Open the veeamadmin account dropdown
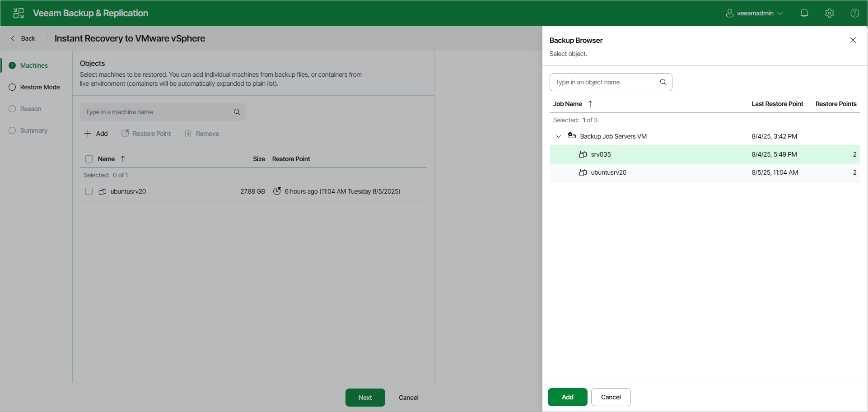The width and height of the screenshot is (868, 412). (x=754, y=13)
